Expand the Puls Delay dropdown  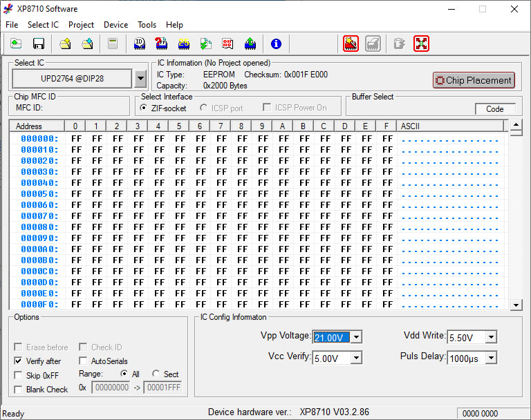point(490,358)
